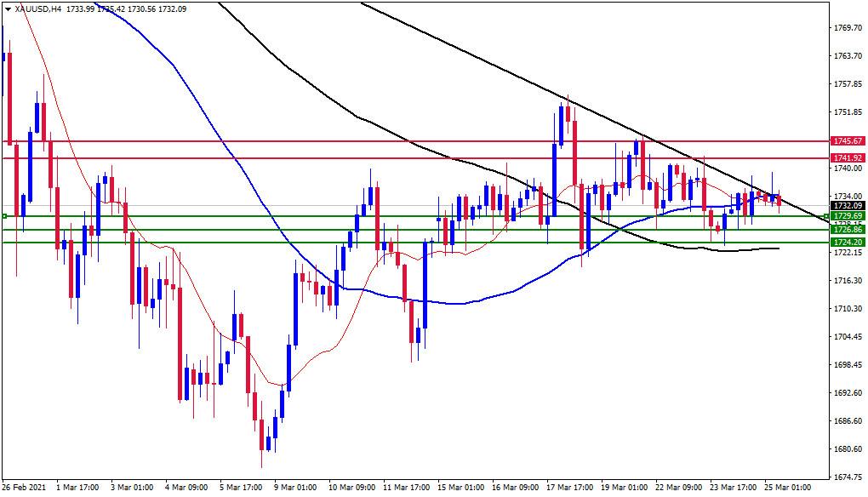Click the 1763.70 price axis value

(848, 56)
